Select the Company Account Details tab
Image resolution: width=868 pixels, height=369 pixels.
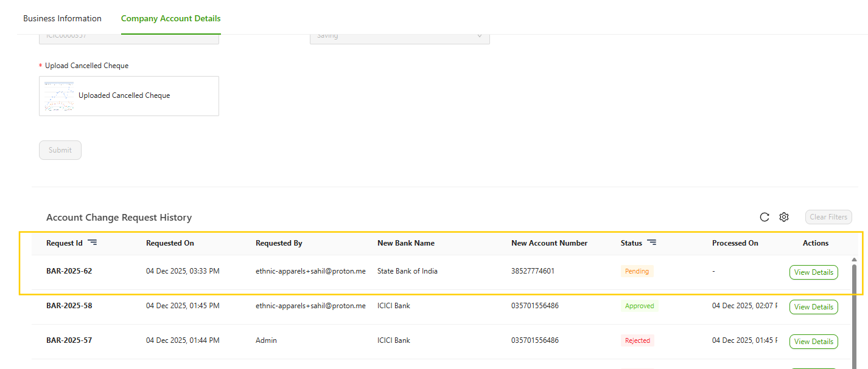pos(170,18)
